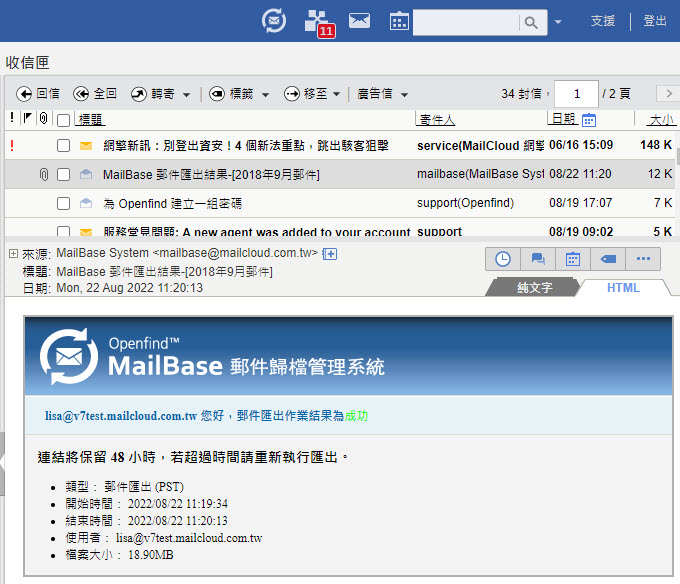Click the MailBase logo in email banner

click(69, 356)
